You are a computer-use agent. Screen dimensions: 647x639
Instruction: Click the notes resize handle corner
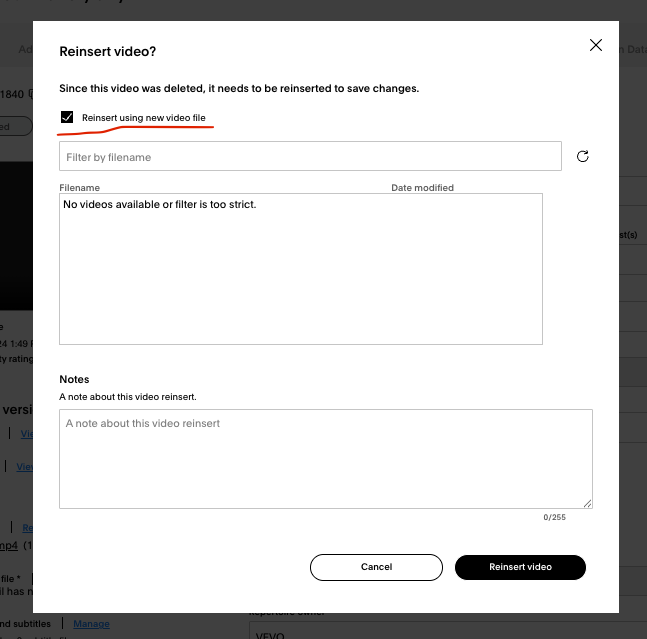[x=588, y=504]
